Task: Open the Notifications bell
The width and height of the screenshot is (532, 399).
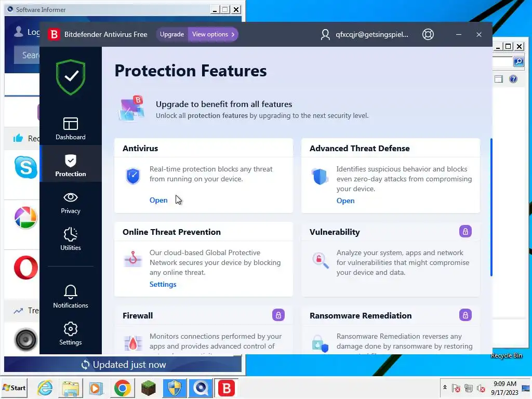Action: [71, 296]
